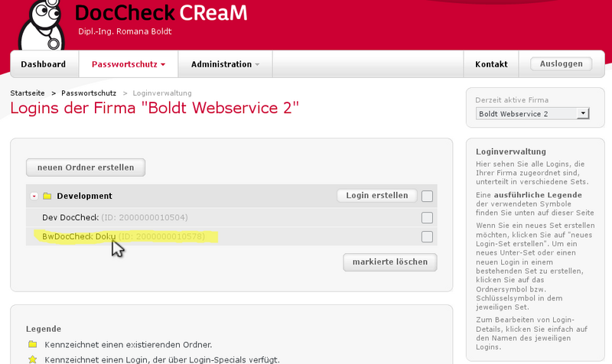
Task: Tick the checkbox in the Development row
Action: [x=427, y=196]
